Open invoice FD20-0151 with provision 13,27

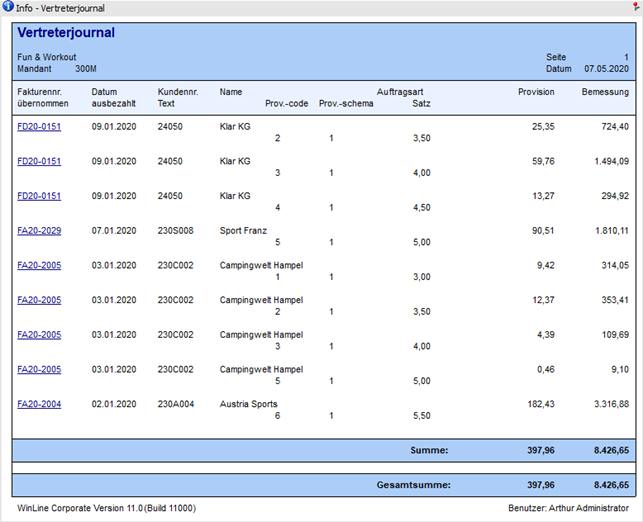[x=39, y=196]
